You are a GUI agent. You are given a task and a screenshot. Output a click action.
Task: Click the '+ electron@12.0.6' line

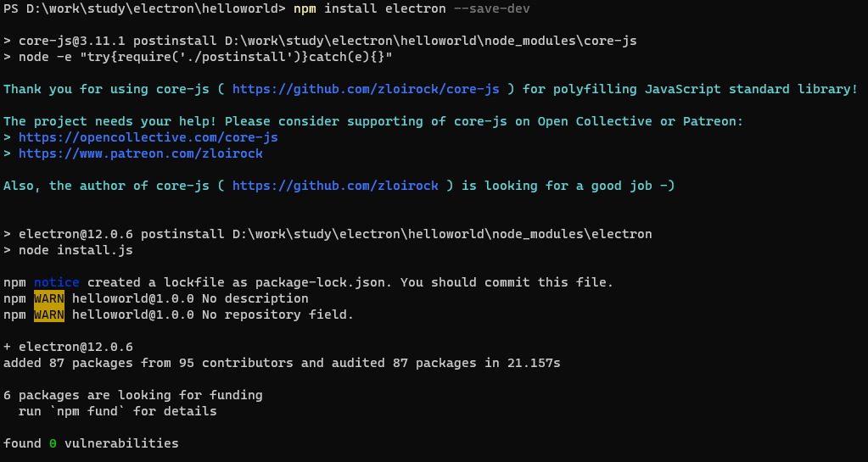[68, 347]
